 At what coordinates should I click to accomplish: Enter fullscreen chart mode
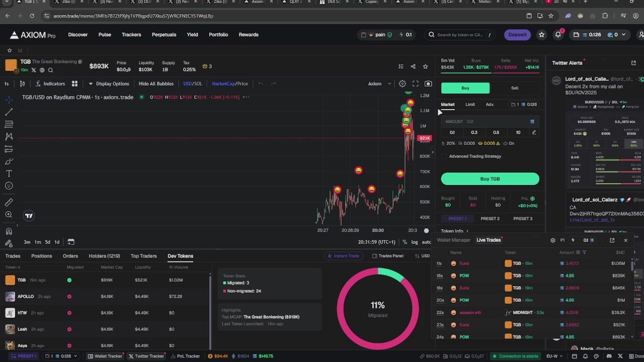pyautogui.click(x=416, y=84)
